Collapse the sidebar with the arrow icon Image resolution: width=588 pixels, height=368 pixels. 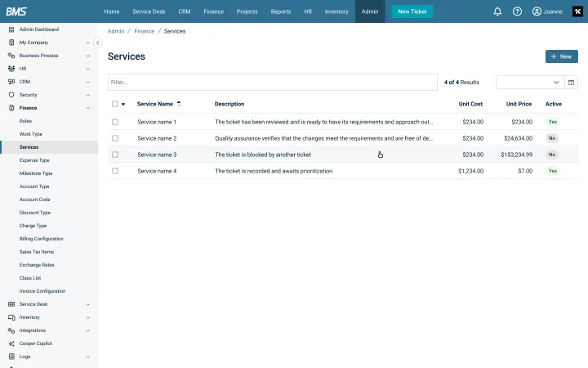(98, 43)
